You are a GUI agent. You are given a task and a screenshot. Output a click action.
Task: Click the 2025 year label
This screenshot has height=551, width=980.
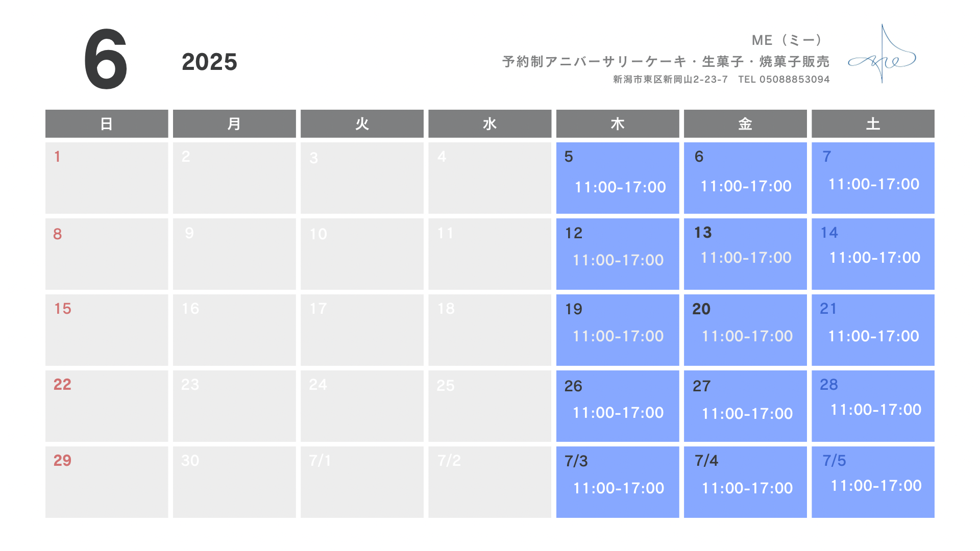[x=209, y=62]
